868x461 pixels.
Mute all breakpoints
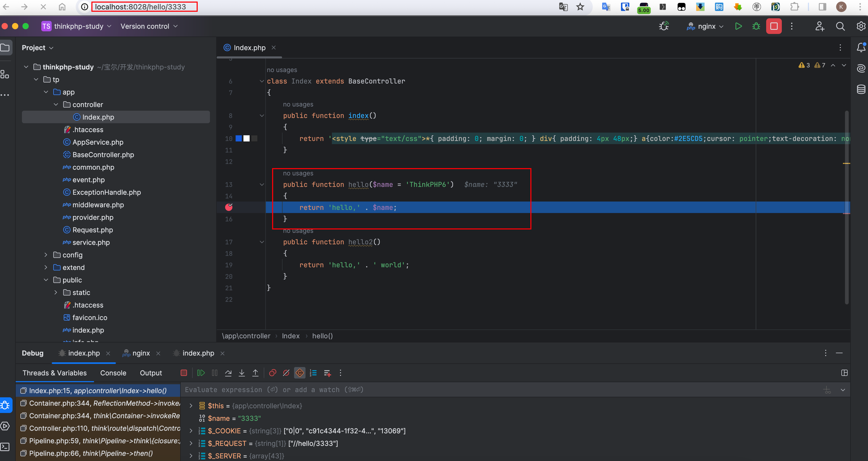(286, 373)
